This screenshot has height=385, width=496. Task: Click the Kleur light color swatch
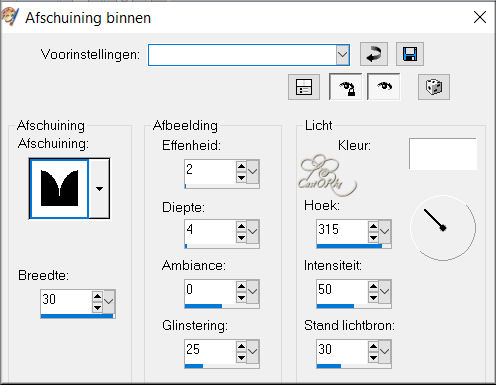coord(443,154)
